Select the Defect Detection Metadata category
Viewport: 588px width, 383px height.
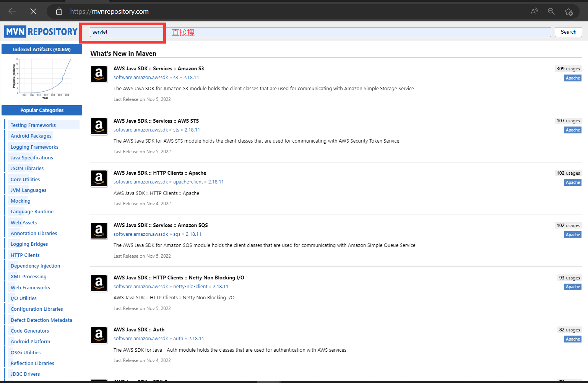[41, 320]
